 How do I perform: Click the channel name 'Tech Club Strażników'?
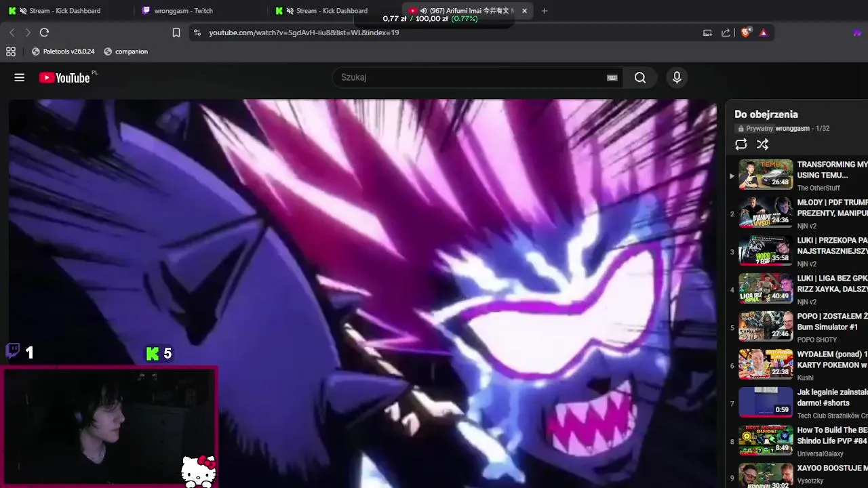pos(833,416)
